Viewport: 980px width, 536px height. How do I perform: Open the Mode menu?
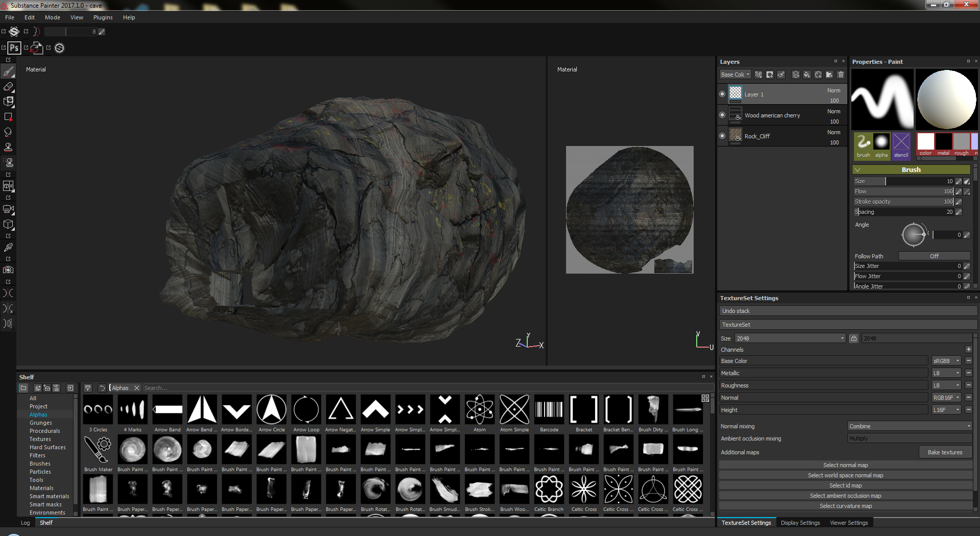53,17
